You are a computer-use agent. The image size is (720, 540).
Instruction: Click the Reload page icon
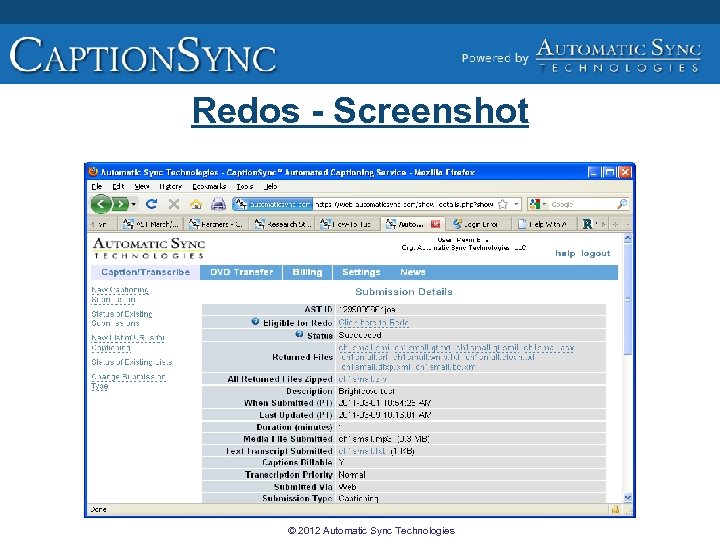click(152, 204)
